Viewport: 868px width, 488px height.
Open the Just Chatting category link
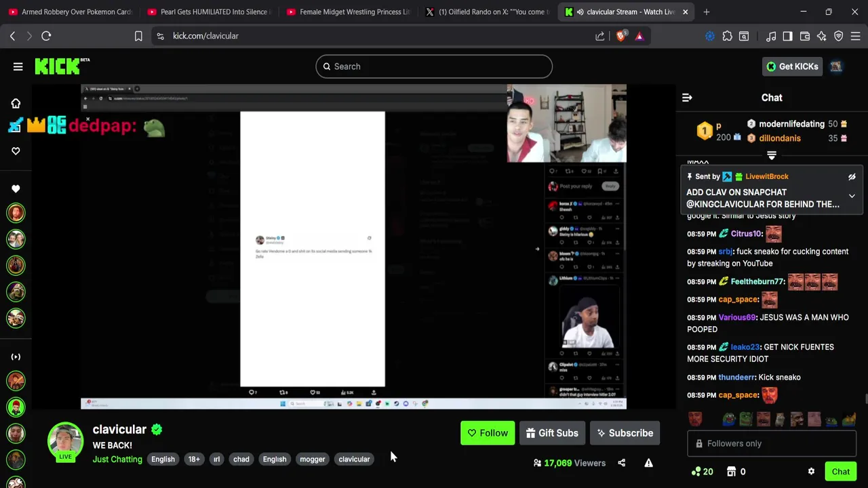coord(117,460)
